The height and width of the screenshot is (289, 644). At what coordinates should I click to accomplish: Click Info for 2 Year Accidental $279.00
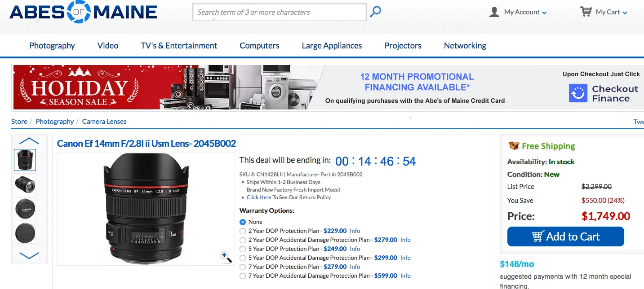(x=405, y=240)
